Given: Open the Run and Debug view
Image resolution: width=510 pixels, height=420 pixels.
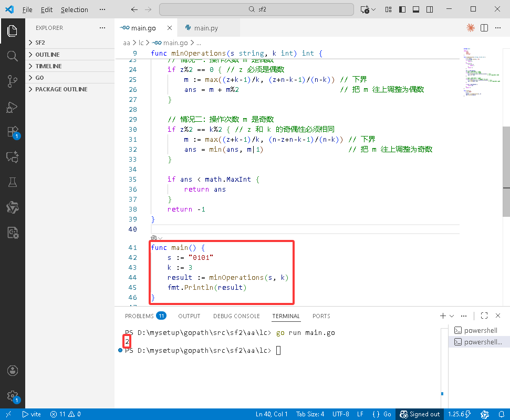Looking at the screenshot, I should pos(13,107).
